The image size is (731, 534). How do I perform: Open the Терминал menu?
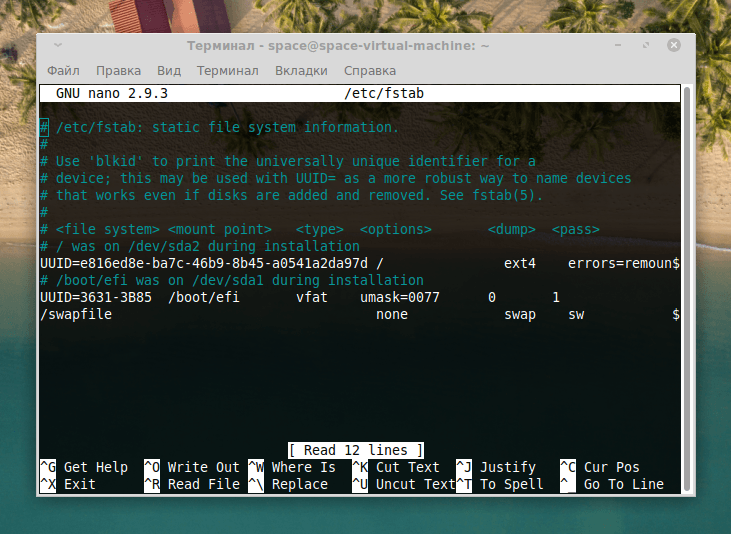click(228, 70)
